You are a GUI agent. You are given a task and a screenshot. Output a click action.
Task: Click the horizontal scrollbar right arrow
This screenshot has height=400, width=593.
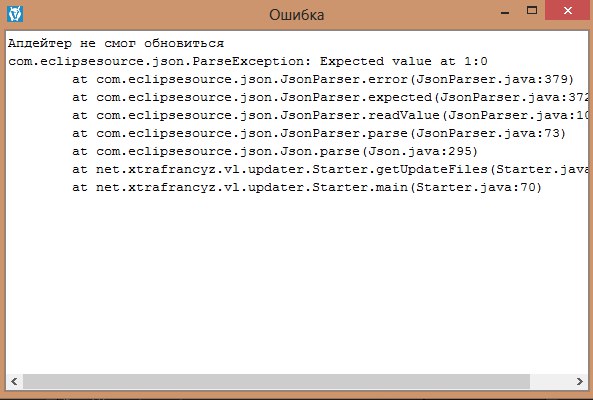click(x=579, y=381)
